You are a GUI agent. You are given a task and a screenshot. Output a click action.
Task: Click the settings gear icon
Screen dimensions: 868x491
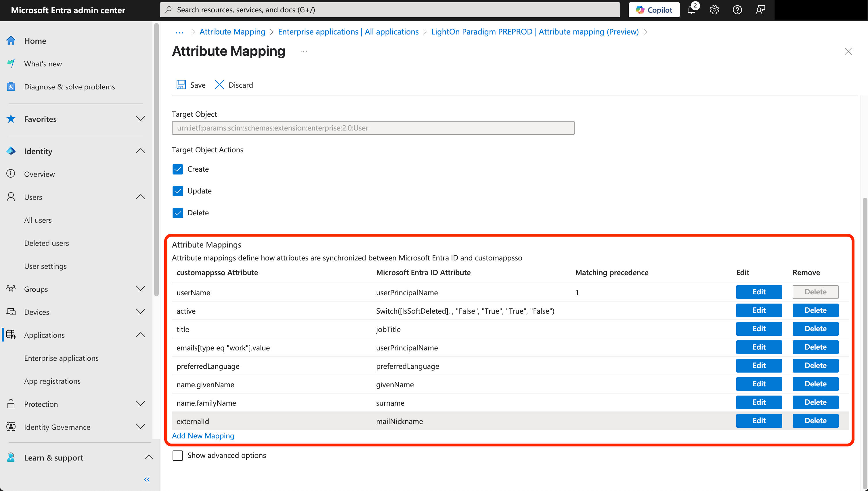714,10
